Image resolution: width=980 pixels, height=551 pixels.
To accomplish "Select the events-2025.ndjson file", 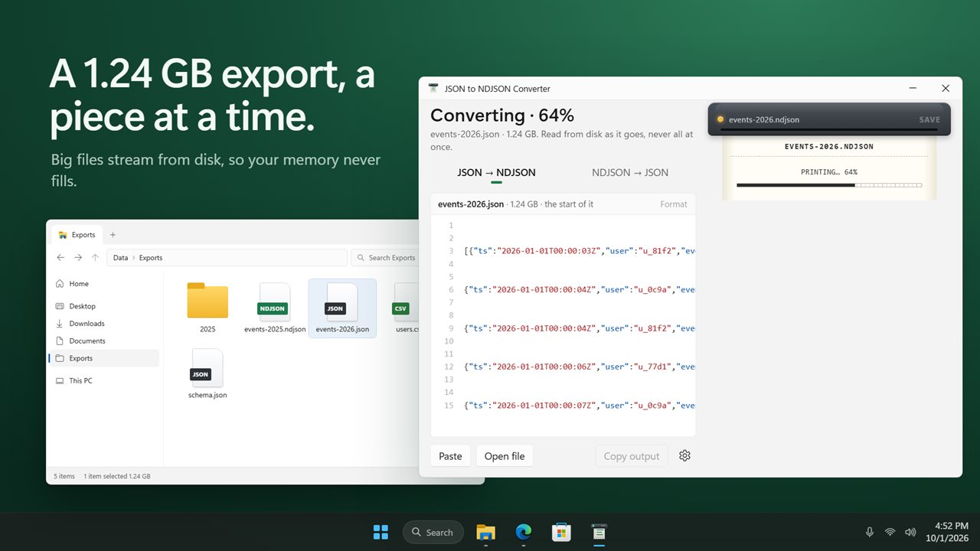I will [x=275, y=308].
